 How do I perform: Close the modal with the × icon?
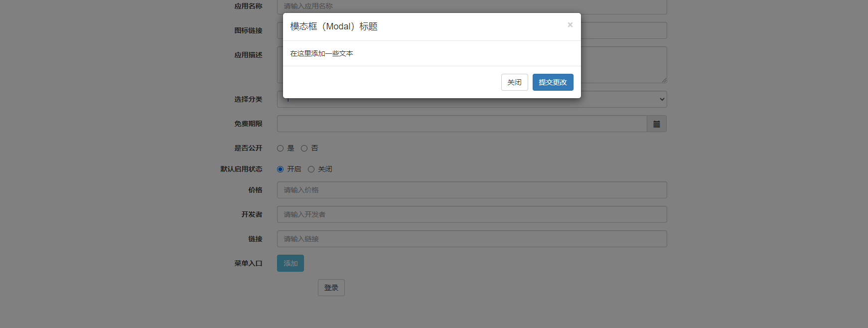(x=570, y=25)
